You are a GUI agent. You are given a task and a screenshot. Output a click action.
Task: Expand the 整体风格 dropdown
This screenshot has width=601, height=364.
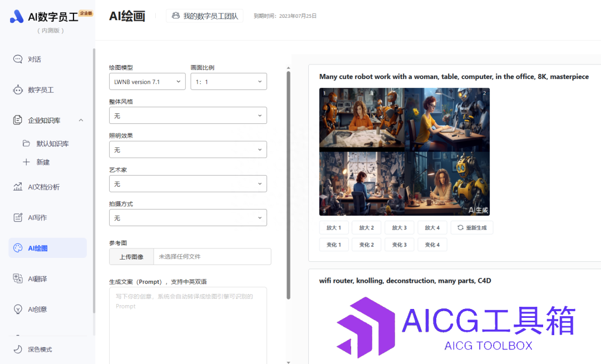[x=188, y=116]
